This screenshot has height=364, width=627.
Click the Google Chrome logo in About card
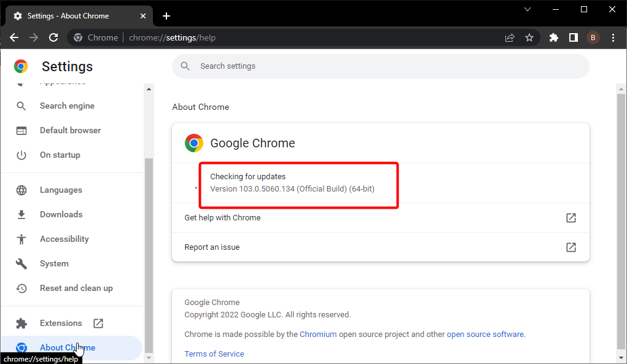tap(194, 143)
